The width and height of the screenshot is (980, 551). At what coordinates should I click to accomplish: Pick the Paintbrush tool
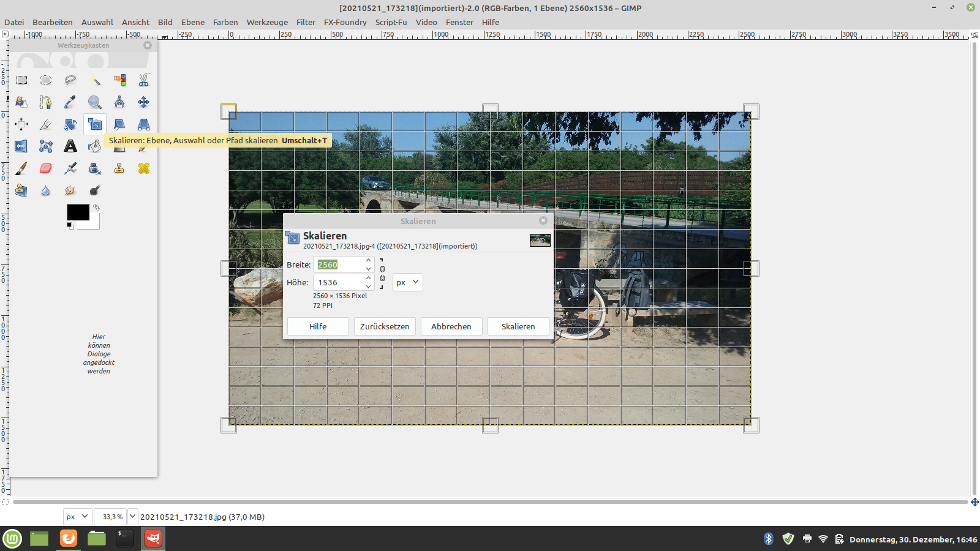point(21,168)
